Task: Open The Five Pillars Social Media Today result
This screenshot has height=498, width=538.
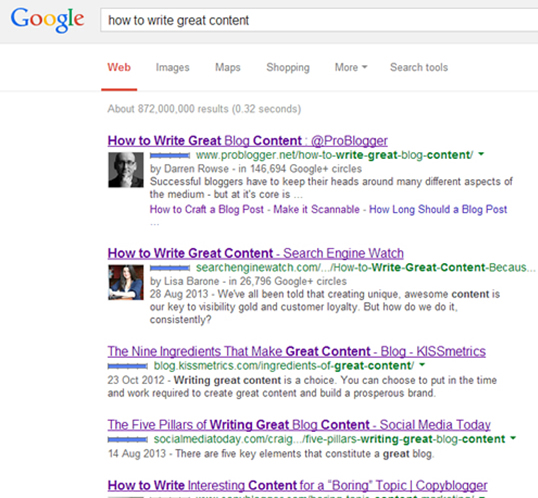Action: 299,425
